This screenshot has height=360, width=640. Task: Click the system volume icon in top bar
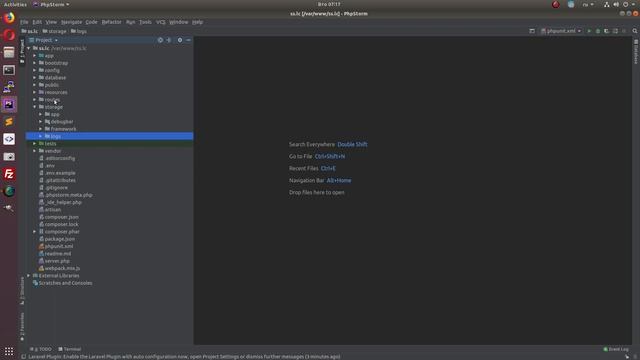pos(616,4)
